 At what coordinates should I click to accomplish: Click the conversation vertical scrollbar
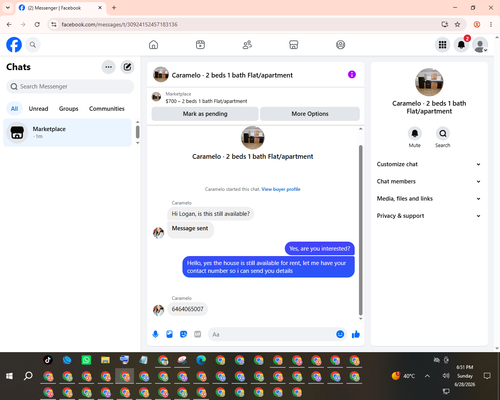point(360,230)
